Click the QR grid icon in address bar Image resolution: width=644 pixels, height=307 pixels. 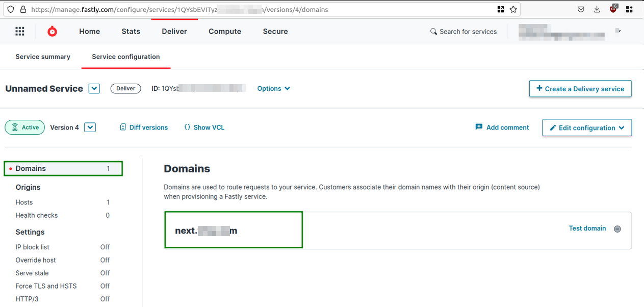point(501,9)
